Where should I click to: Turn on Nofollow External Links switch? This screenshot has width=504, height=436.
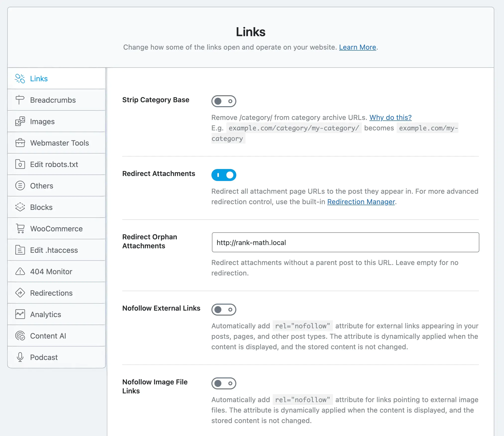point(224,310)
